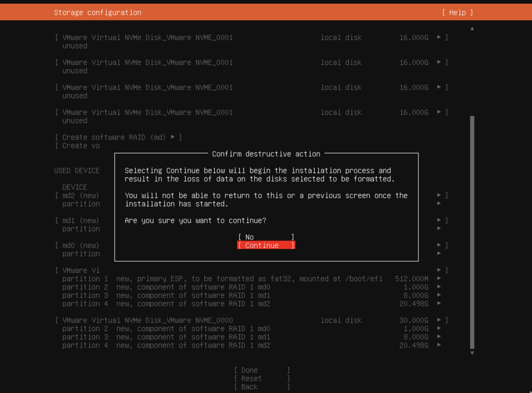Expand the NVME_0000 disk options arrow
This screenshot has height=393, width=532.
point(439,320)
